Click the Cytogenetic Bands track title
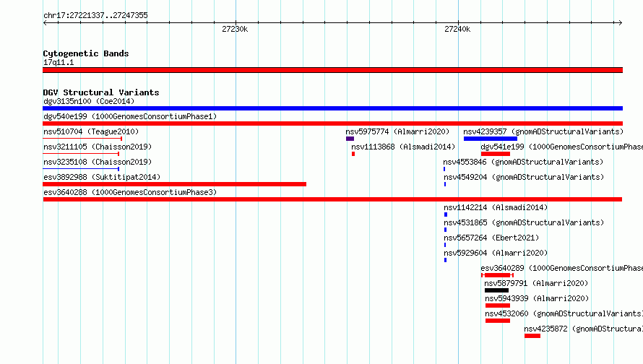This screenshot has height=364, width=643. (86, 53)
